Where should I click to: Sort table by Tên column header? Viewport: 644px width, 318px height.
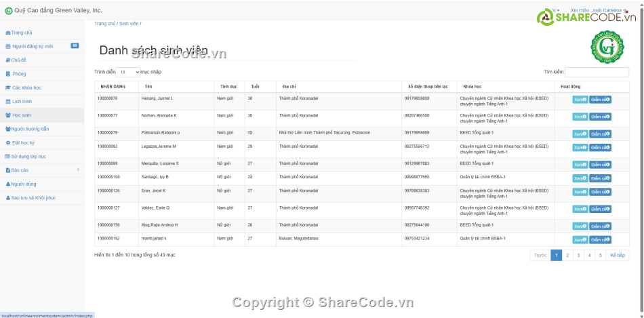coord(148,87)
